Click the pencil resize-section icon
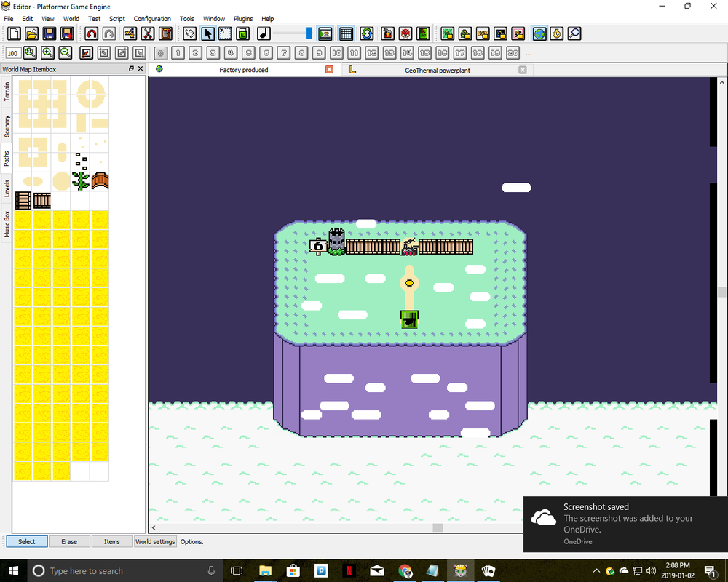 (87, 53)
